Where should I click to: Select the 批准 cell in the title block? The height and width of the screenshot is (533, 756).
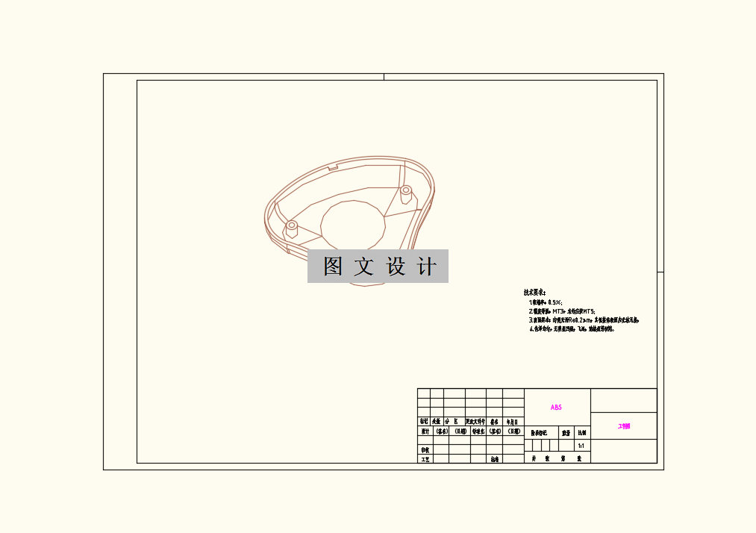495,459
